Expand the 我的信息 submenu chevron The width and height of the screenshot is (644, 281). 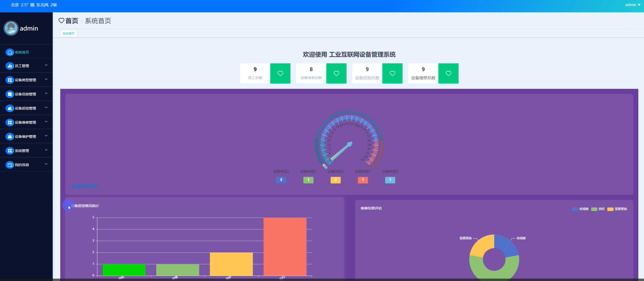46,165
